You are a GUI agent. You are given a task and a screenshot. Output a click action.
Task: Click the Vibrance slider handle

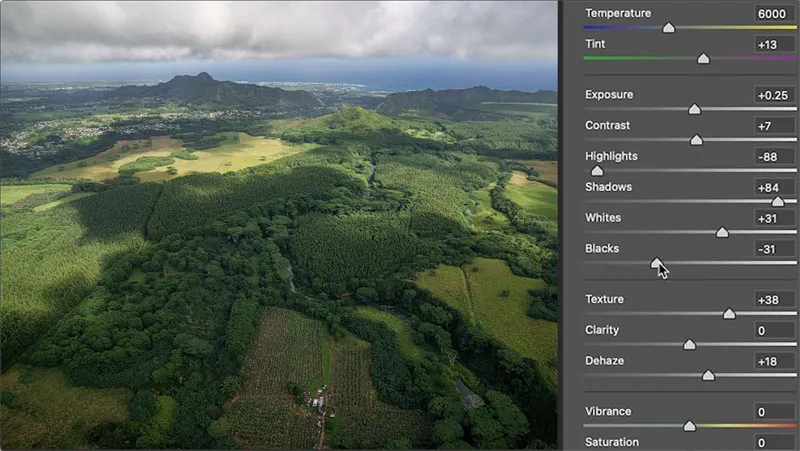click(x=689, y=426)
